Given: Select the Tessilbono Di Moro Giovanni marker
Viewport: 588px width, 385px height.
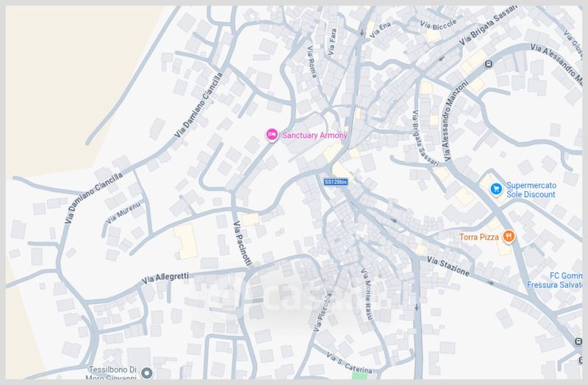Looking at the screenshot, I should 146,373.
